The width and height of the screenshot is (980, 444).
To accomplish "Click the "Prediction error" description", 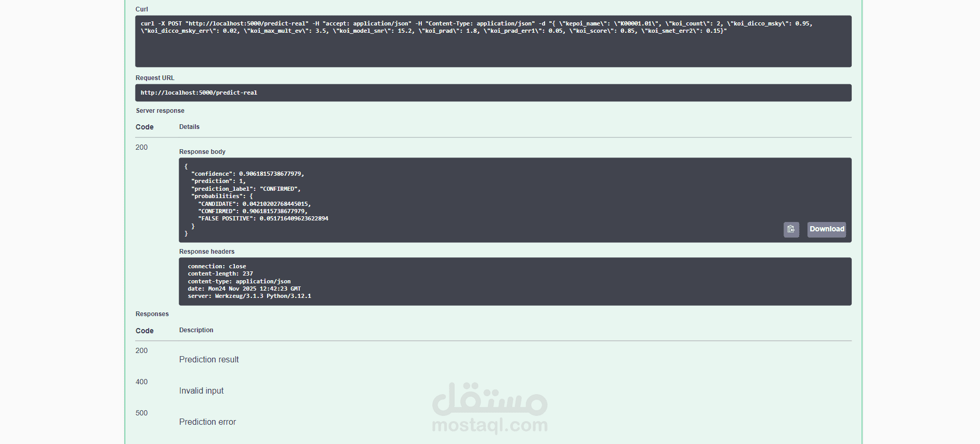I will pos(207,422).
